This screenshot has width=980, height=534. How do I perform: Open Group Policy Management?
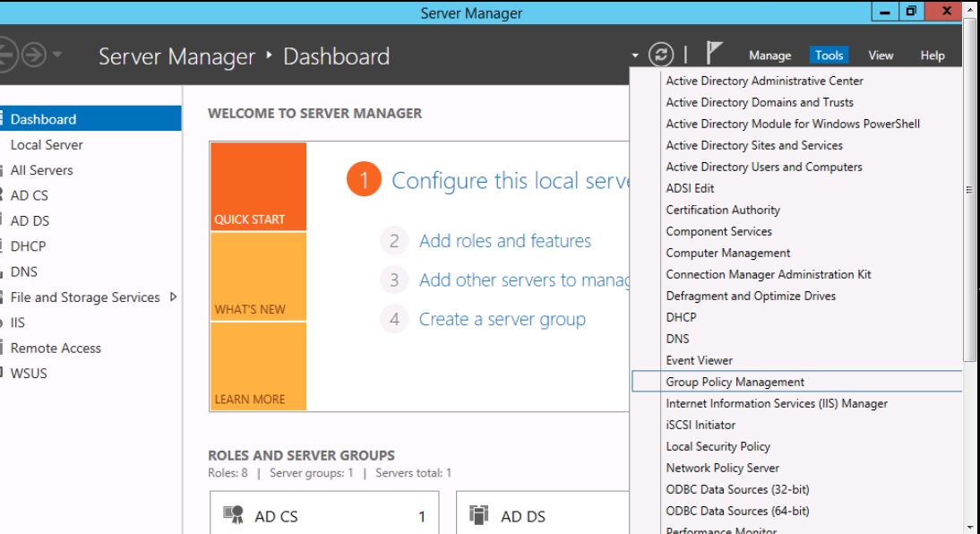click(x=796, y=382)
